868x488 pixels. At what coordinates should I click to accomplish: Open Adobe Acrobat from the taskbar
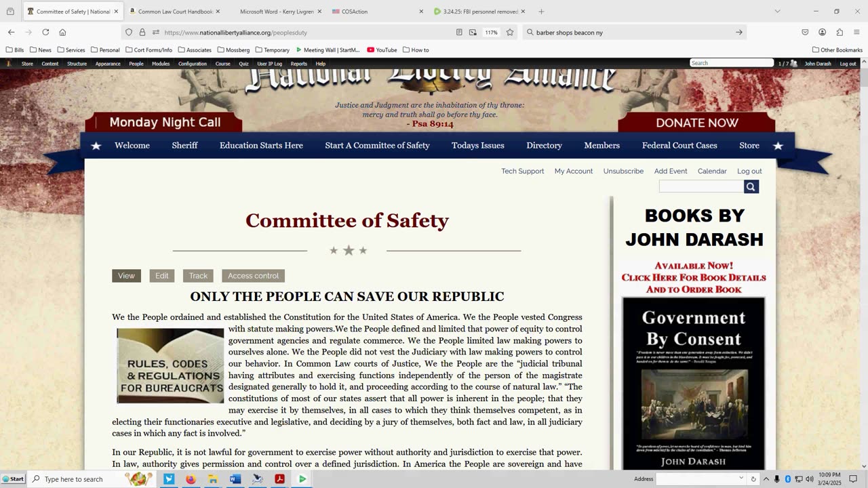[x=279, y=479]
